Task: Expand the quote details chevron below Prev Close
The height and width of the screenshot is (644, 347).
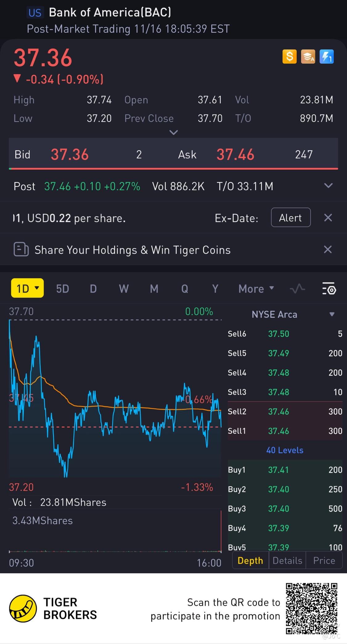Action: (x=174, y=132)
